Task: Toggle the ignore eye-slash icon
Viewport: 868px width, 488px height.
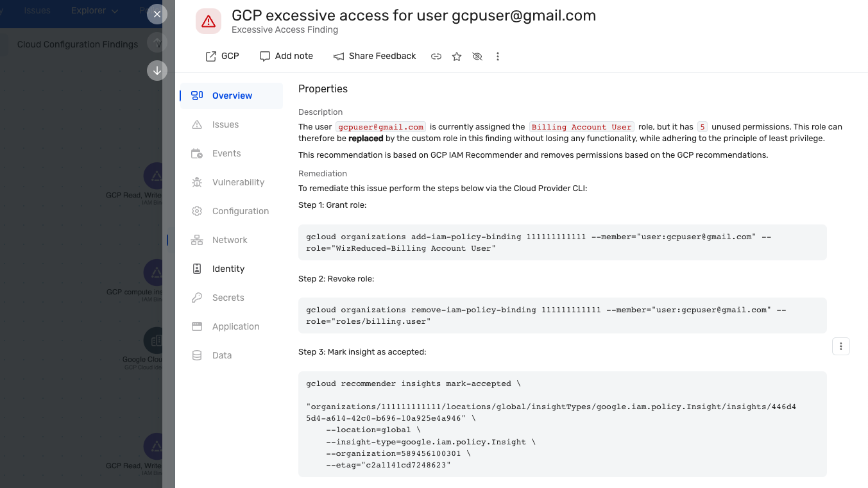Action: pos(477,56)
